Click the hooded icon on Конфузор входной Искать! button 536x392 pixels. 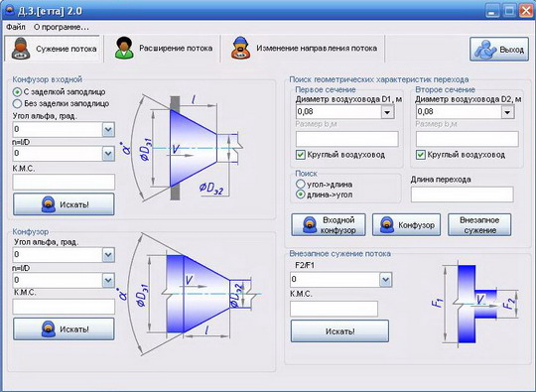[49, 204]
